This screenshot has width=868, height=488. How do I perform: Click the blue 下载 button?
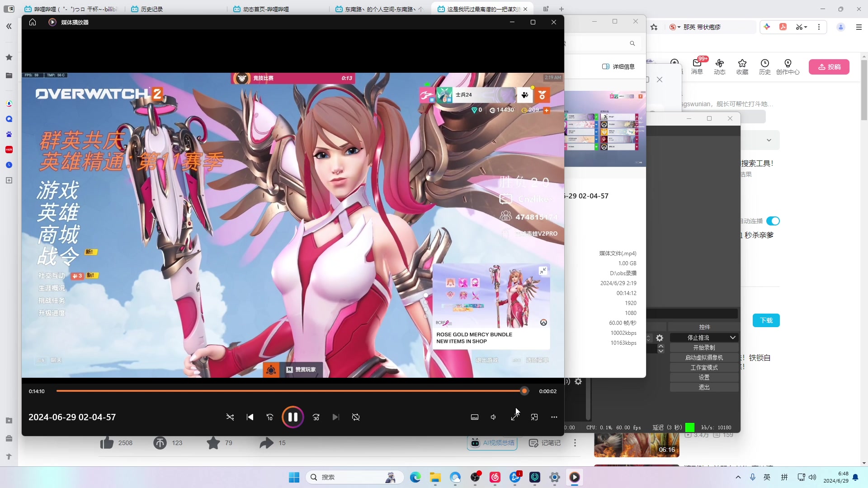[x=766, y=320]
